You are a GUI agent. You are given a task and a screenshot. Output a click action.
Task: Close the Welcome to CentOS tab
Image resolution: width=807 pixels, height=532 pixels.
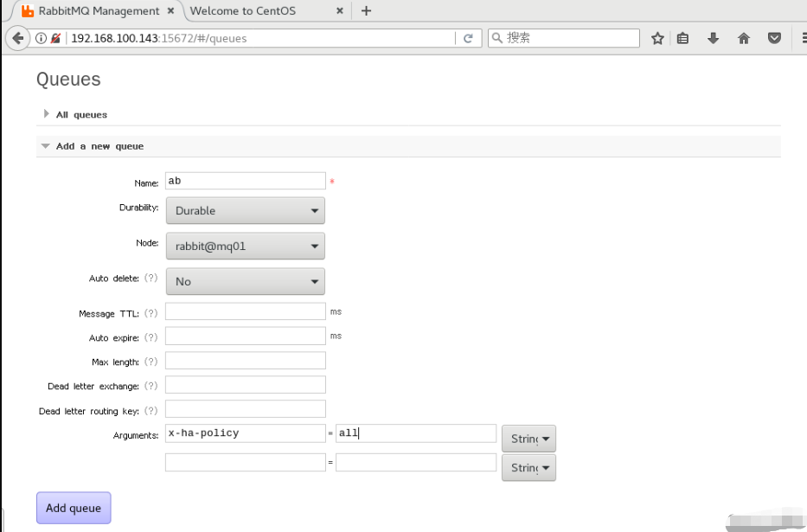click(x=340, y=10)
